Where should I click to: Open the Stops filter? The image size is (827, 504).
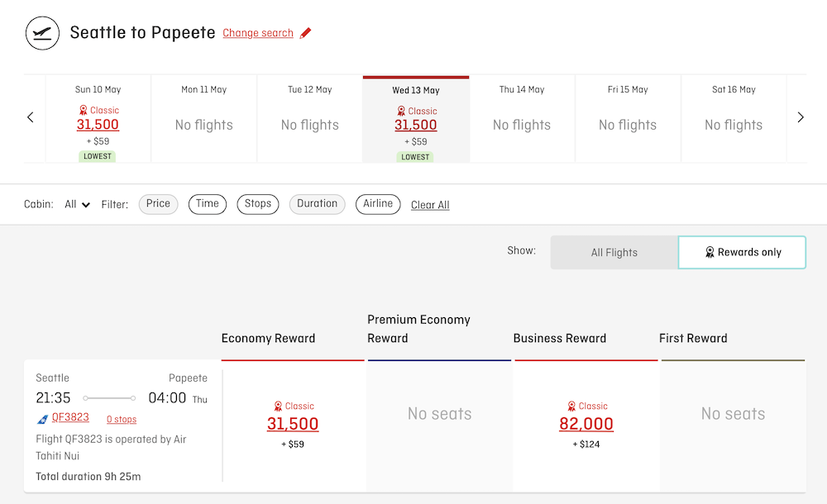click(258, 204)
